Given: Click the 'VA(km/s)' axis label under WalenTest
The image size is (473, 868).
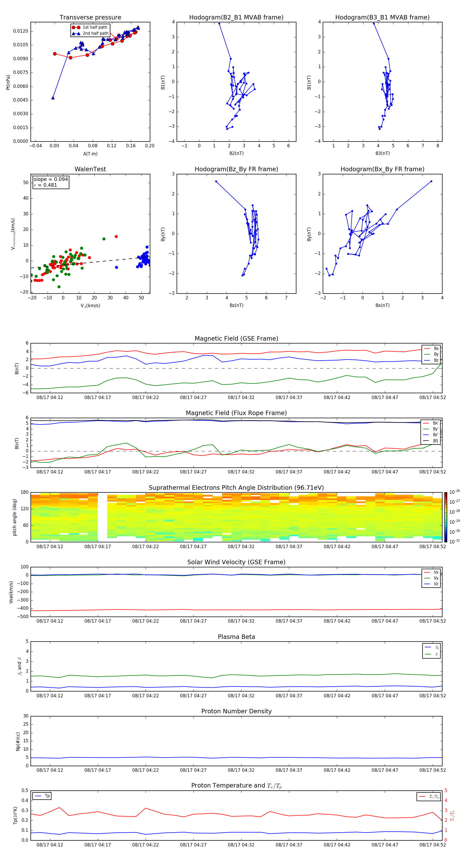Looking at the screenshot, I should [90, 306].
